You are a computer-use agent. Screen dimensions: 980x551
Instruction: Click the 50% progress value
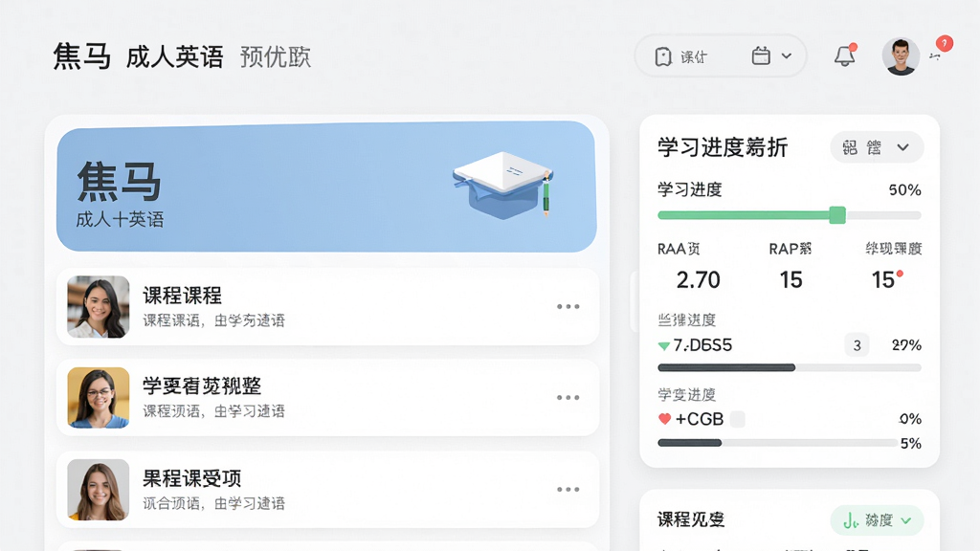pos(904,190)
